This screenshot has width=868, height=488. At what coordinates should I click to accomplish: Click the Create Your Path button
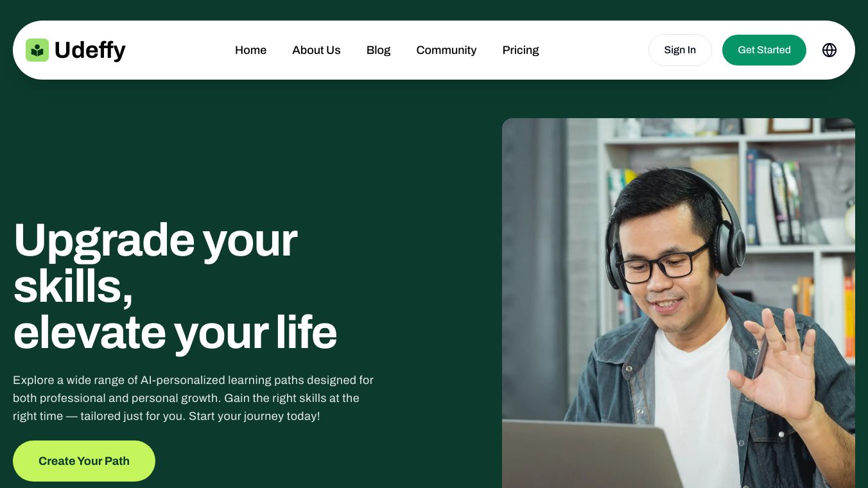(x=84, y=461)
